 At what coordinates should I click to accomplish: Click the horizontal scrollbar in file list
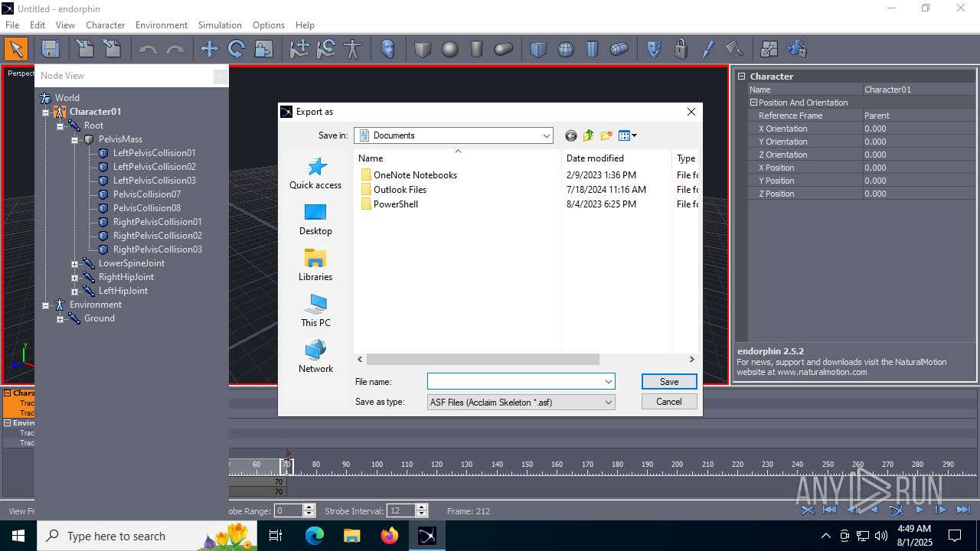482,359
